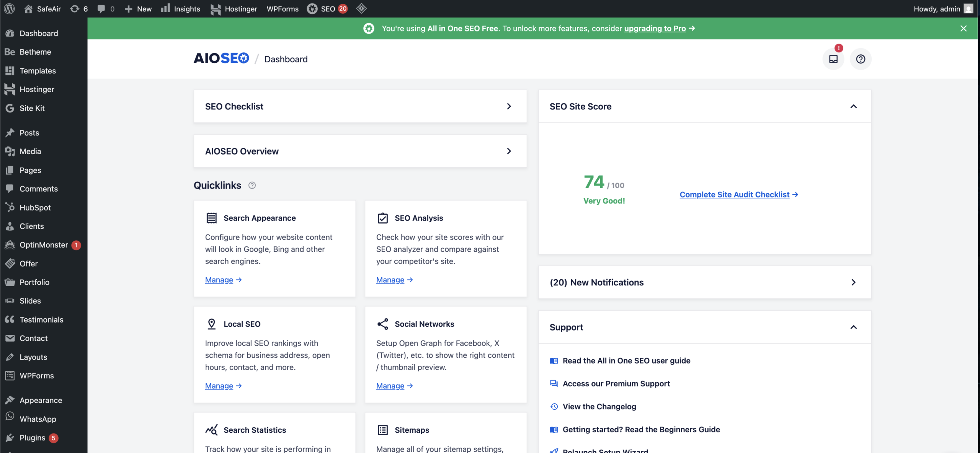980x453 pixels.
Task: Click the admin user avatar
Action: (969, 8)
